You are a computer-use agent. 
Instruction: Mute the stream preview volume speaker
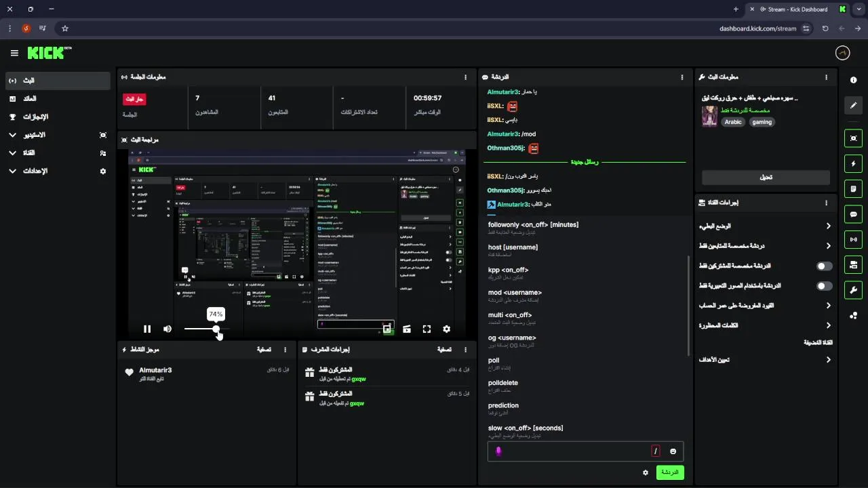pos(167,329)
